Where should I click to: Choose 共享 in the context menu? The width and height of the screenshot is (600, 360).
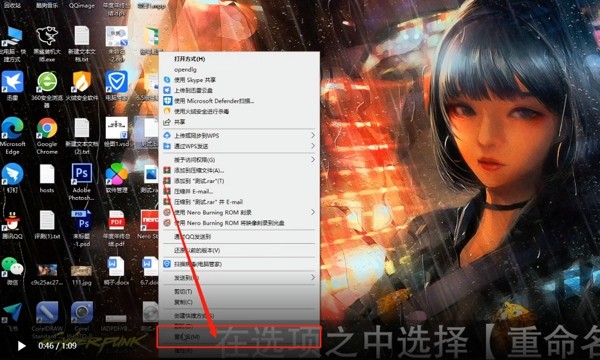(x=239, y=122)
